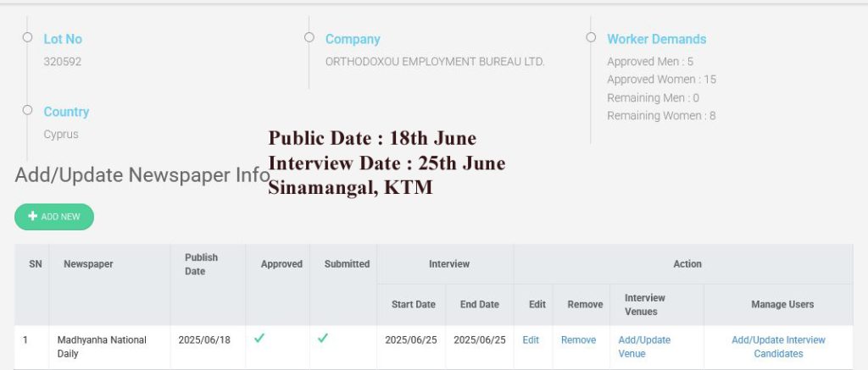
Task: Click the Newspaper column header
Action: pyautogui.click(x=88, y=264)
